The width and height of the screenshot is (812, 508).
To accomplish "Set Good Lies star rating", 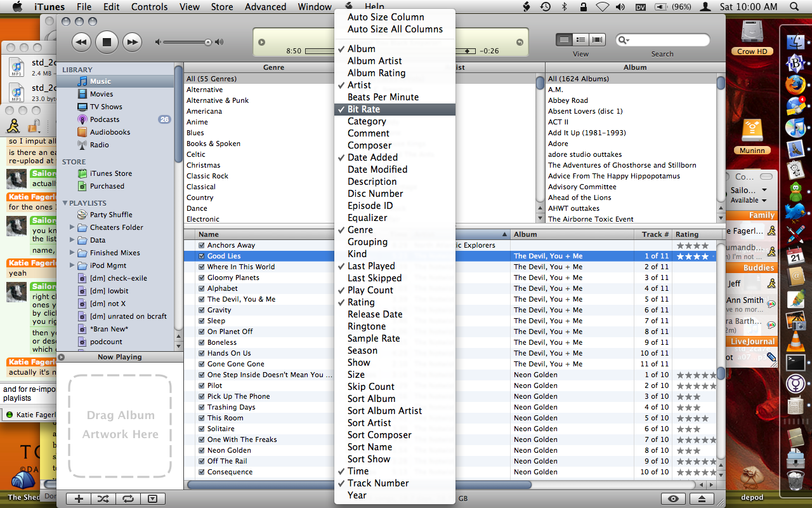I will click(x=695, y=256).
